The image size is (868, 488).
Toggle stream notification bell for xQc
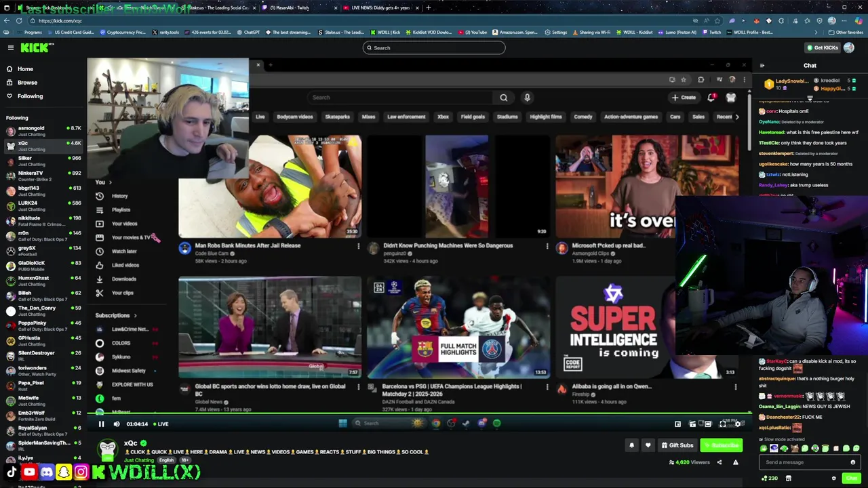coord(631,445)
